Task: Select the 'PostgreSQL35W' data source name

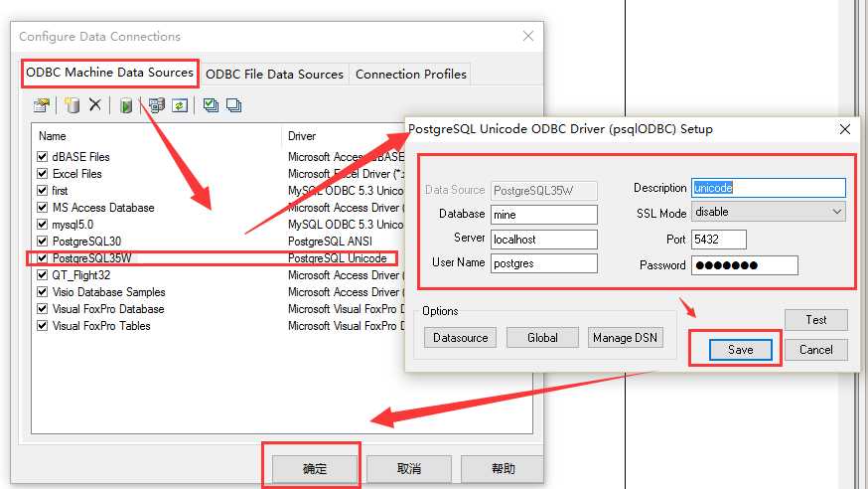Action: point(92,258)
